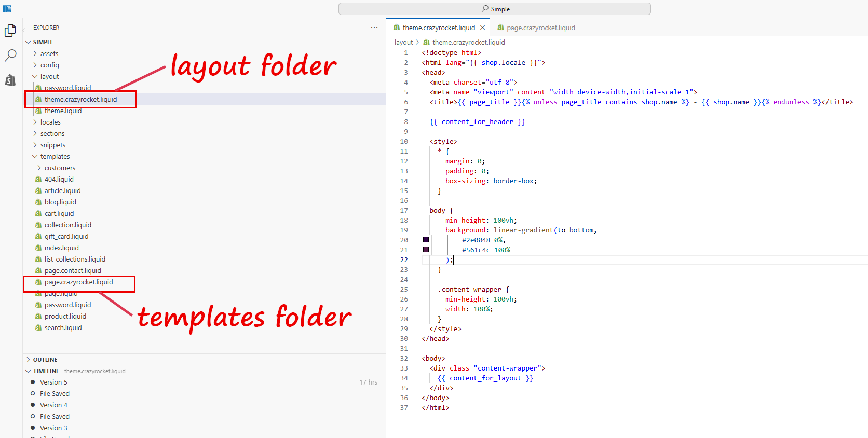Viewport: 868px width, 438px height.
Task: Click the layout breadcrumb in editor
Action: pyautogui.click(x=403, y=43)
